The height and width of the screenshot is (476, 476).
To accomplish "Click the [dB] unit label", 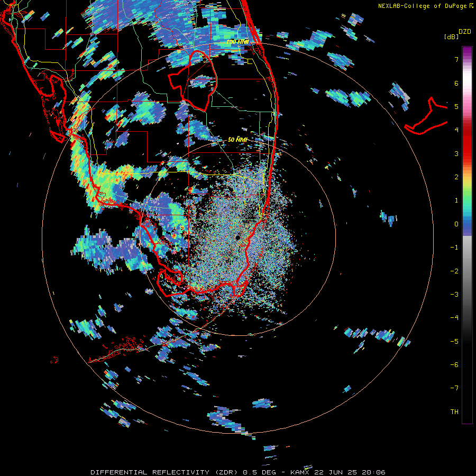I will 451,36.
